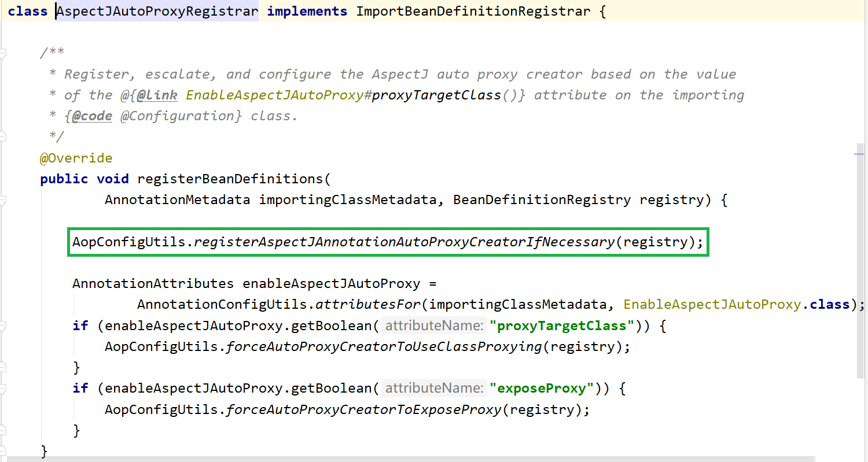Click the @code tag in the Javadoc
The height and width of the screenshot is (462, 868).
pyautogui.click(x=93, y=116)
